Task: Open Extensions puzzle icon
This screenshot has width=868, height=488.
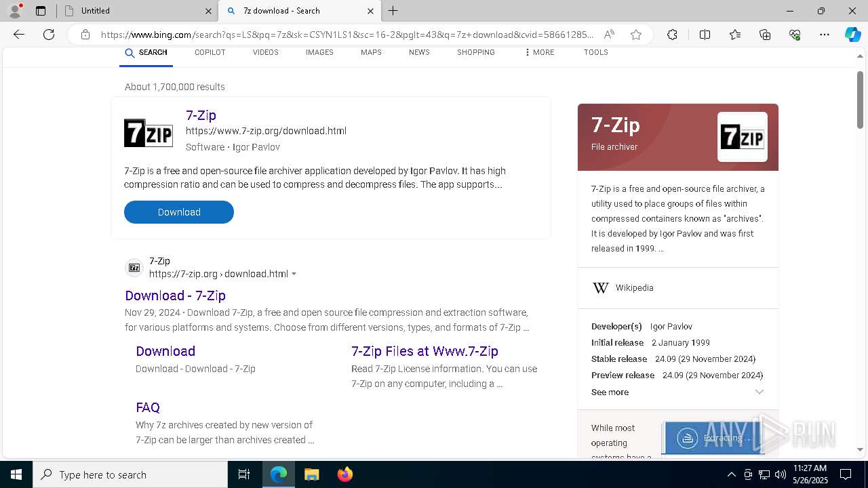Action: click(672, 35)
